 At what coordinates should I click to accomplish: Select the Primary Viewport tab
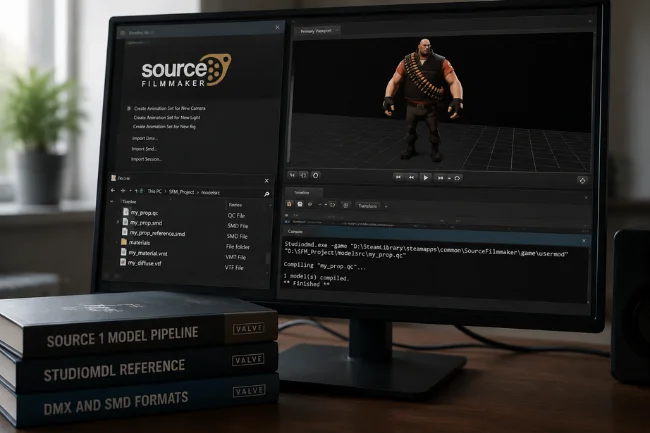pyautogui.click(x=316, y=31)
